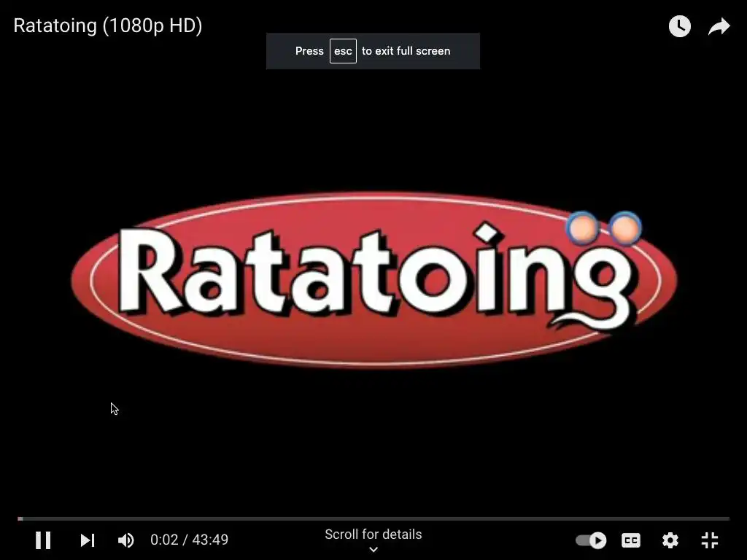This screenshot has height=560, width=747.
Task: Seek along the video progress bar
Action: [x=373, y=518]
